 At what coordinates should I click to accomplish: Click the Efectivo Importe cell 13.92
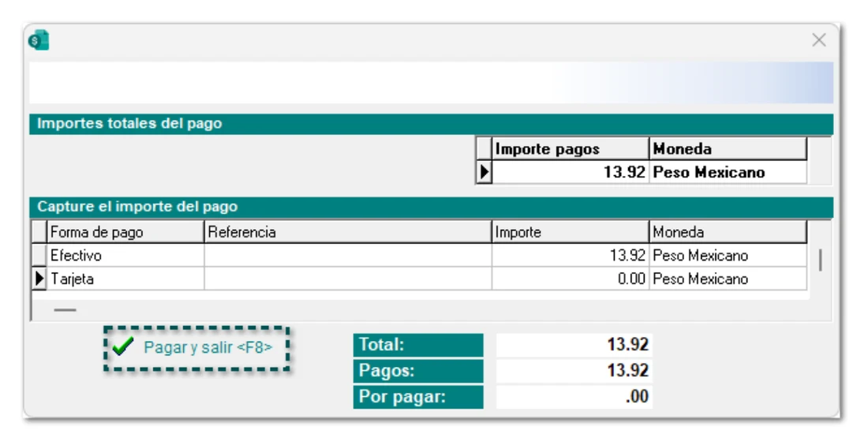[x=571, y=256]
